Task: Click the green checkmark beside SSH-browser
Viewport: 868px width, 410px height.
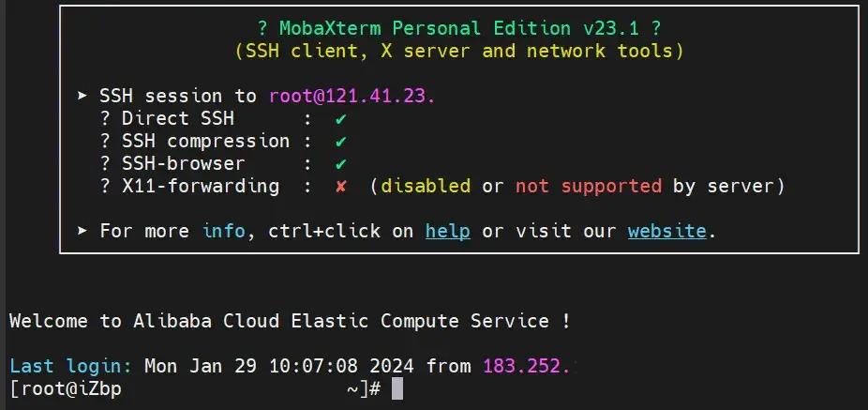Action: (x=341, y=164)
